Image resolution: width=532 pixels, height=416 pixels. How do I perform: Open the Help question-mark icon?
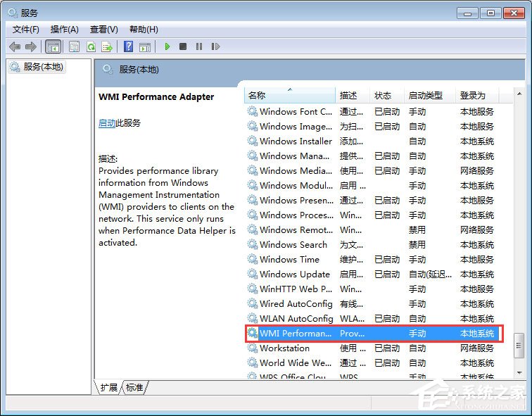(128, 46)
